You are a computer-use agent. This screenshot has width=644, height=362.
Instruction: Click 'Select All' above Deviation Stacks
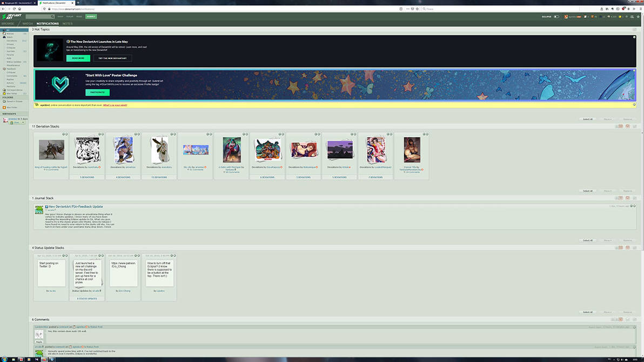tap(588, 119)
